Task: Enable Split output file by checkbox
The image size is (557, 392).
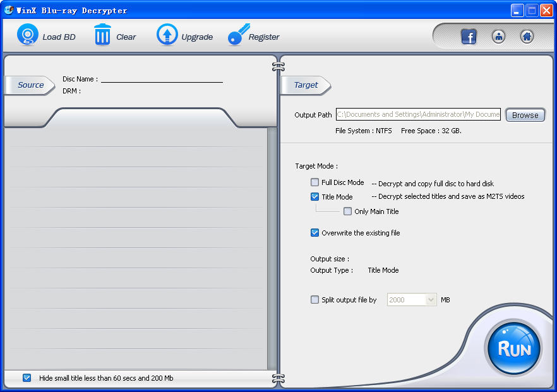Action: [x=314, y=299]
